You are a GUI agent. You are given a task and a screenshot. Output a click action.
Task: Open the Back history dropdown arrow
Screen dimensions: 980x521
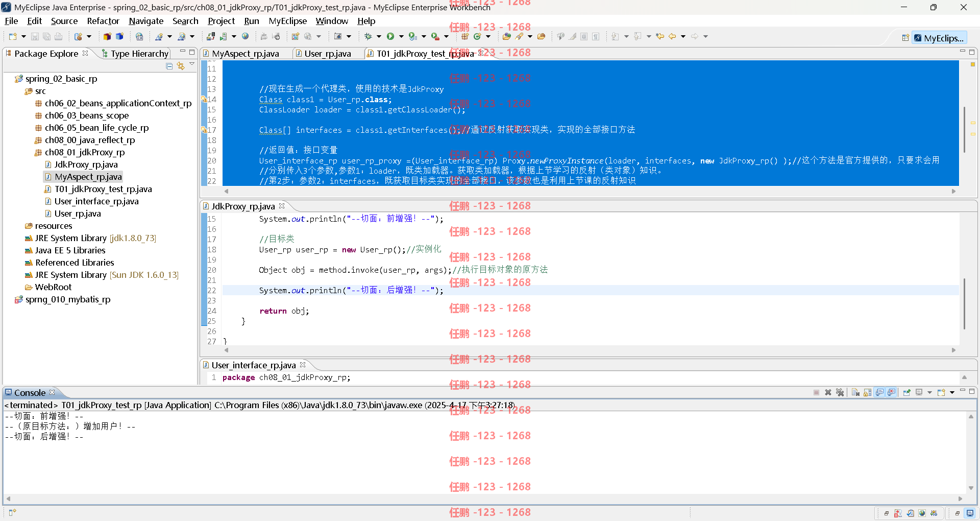pyautogui.click(x=683, y=36)
